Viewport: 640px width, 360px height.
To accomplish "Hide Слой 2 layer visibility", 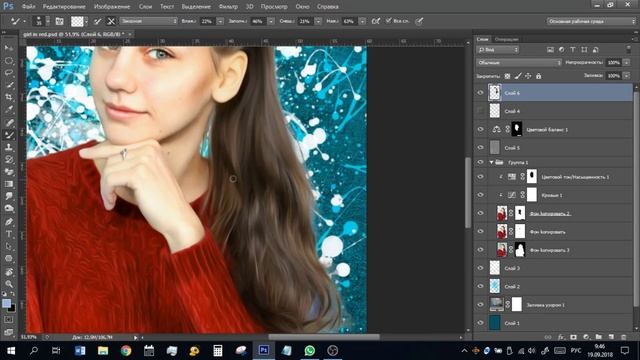I will [480, 286].
